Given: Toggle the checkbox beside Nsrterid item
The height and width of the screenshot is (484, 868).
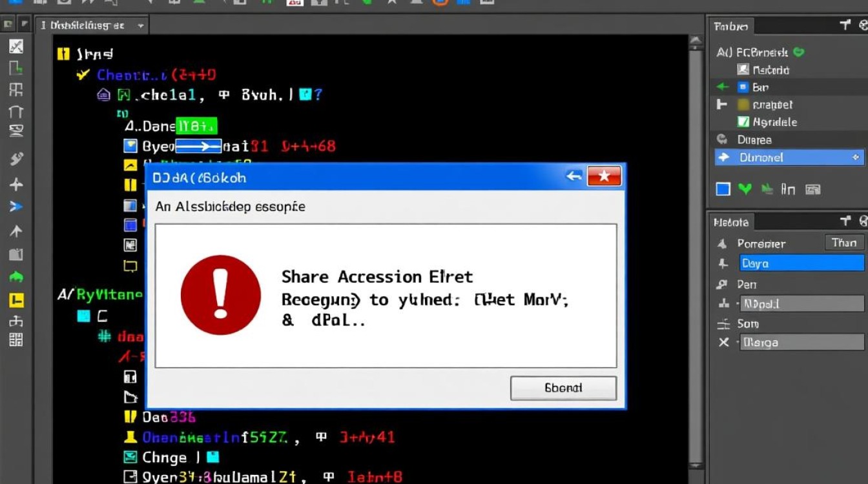Looking at the screenshot, I should [x=743, y=70].
